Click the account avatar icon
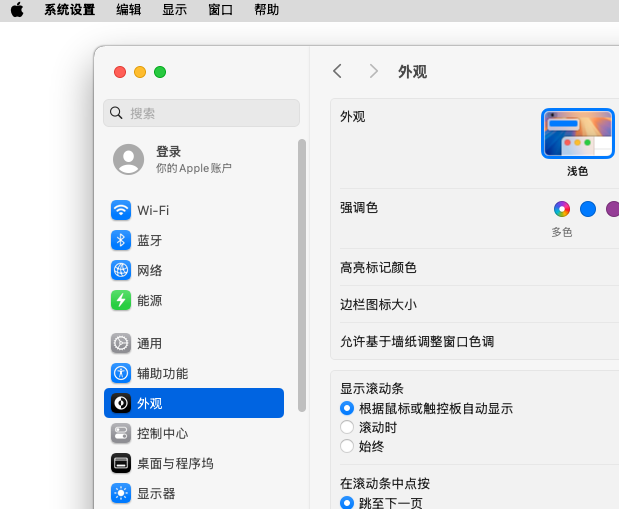 tap(128, 159)
